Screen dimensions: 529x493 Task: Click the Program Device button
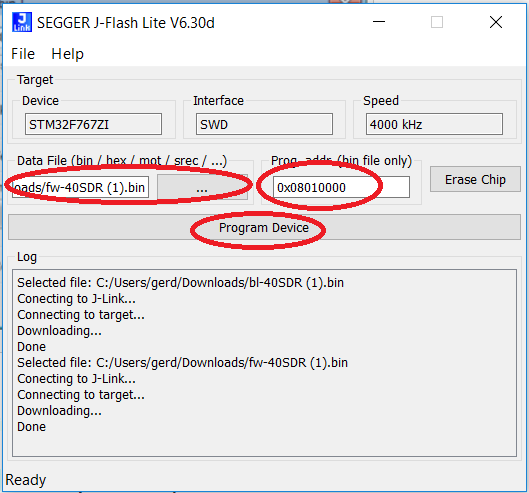tap(264, 227)
